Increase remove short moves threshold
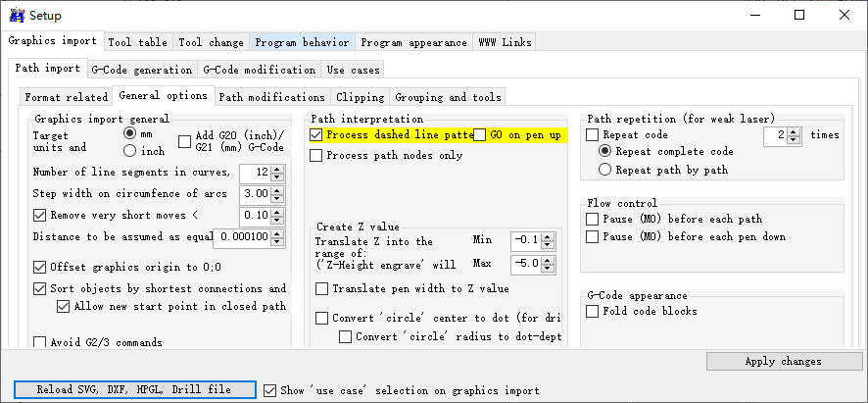 pos(277,212)
